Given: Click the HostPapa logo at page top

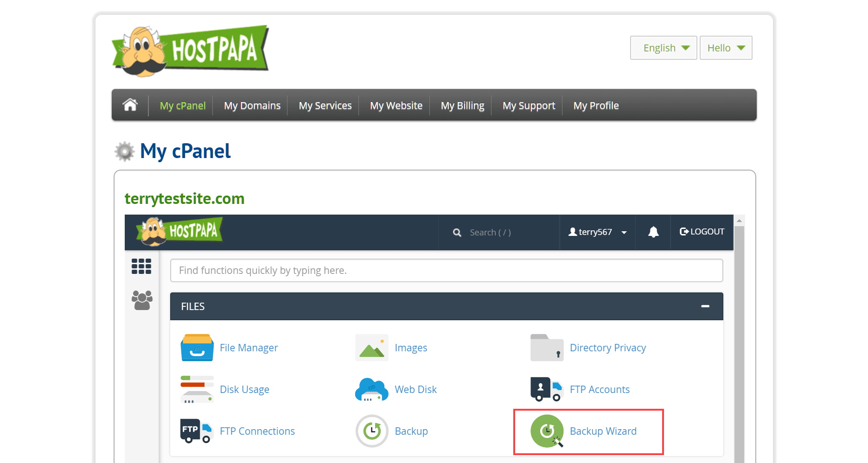Looking at the screenshot, I should pyautogui.click(x=191, y=51).
